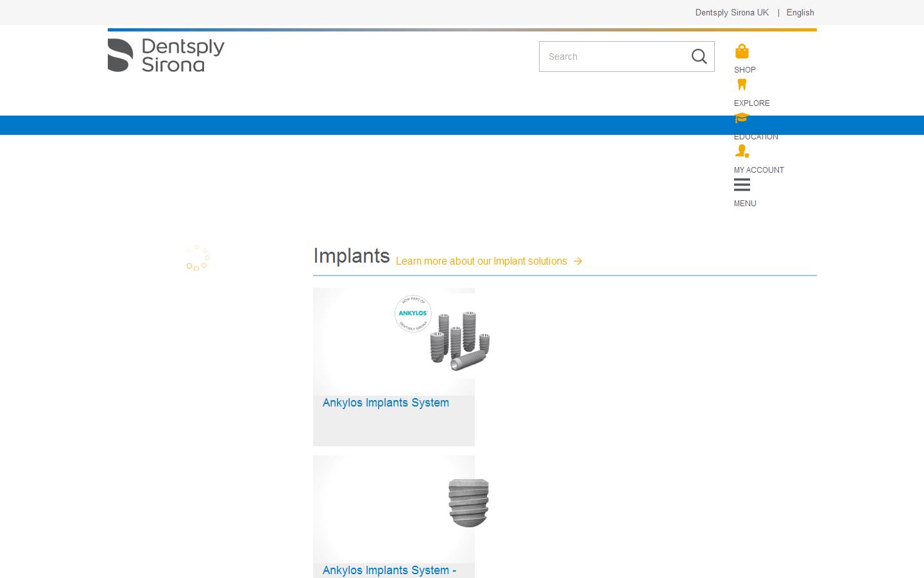Follow the Learn more about Implant solutions link
This screenshot has width=924, height=578.
point(481,261)
